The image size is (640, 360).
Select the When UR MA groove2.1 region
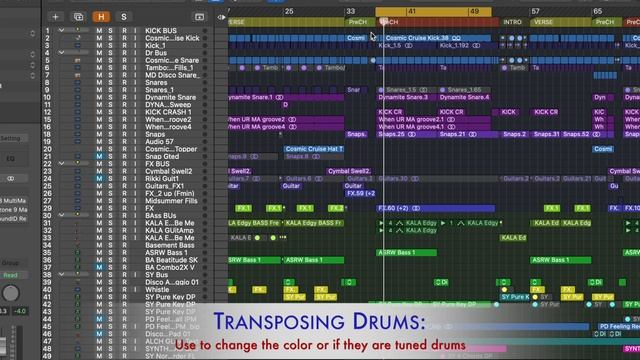coord(433,120)
